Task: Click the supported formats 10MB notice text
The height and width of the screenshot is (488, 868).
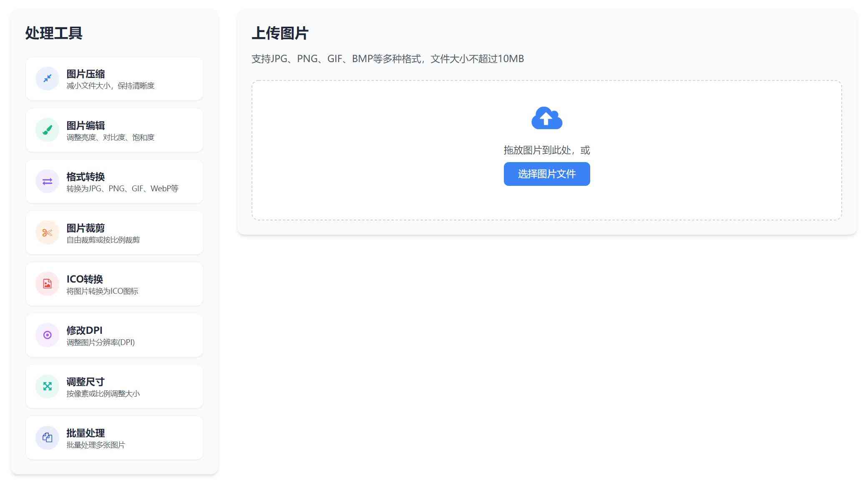Action: tap(387, 59)
